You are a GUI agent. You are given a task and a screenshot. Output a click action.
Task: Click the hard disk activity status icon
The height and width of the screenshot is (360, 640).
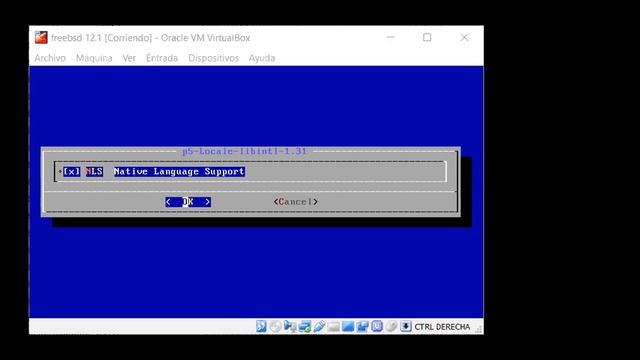tap(261, 326)
